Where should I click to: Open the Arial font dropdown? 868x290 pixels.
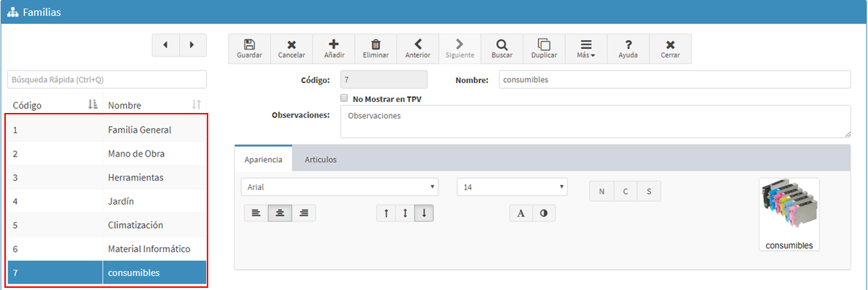(340, 187)
